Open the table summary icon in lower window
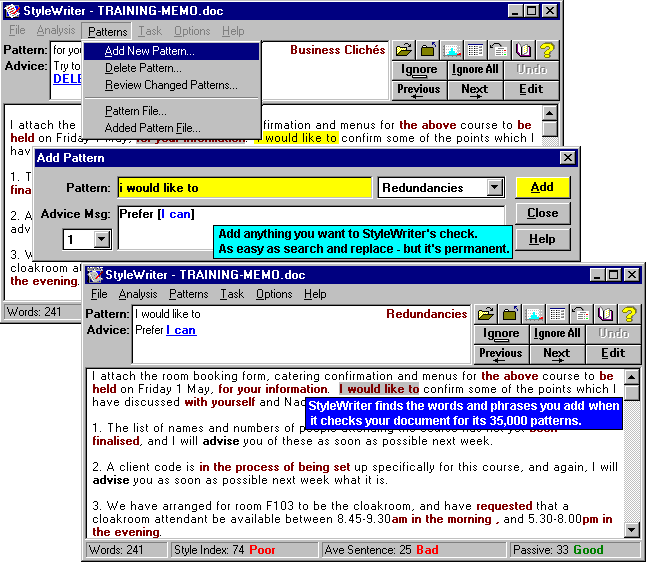The width and height of the screenshot is (649, 564). pyautogui.click(x=557, y=314)
